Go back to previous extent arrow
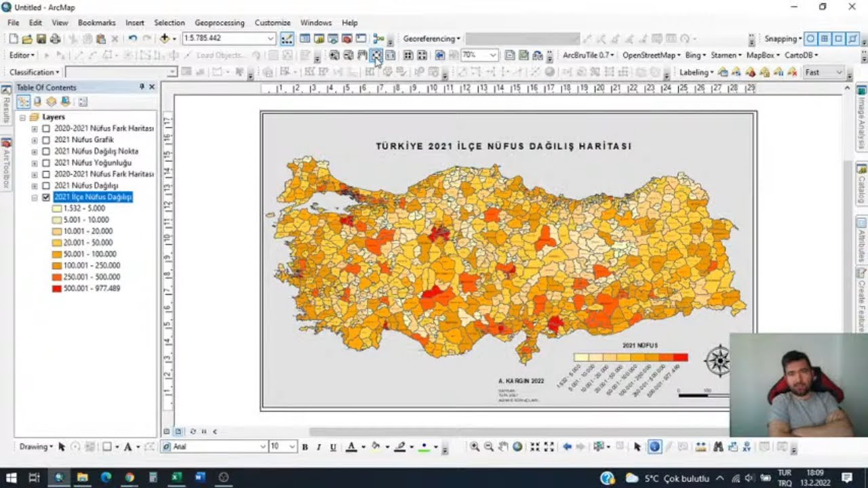Viewport: 868px width, 488px height. pos(567,447)
